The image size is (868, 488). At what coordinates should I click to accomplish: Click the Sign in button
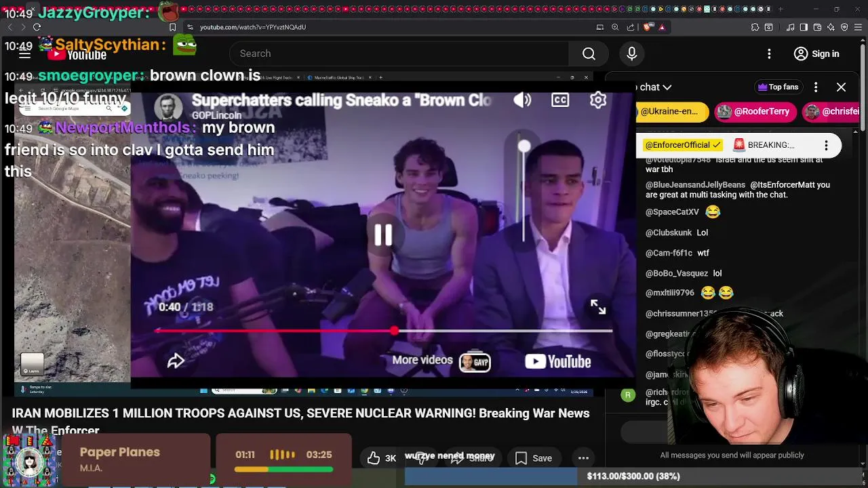tap(817, 54)
